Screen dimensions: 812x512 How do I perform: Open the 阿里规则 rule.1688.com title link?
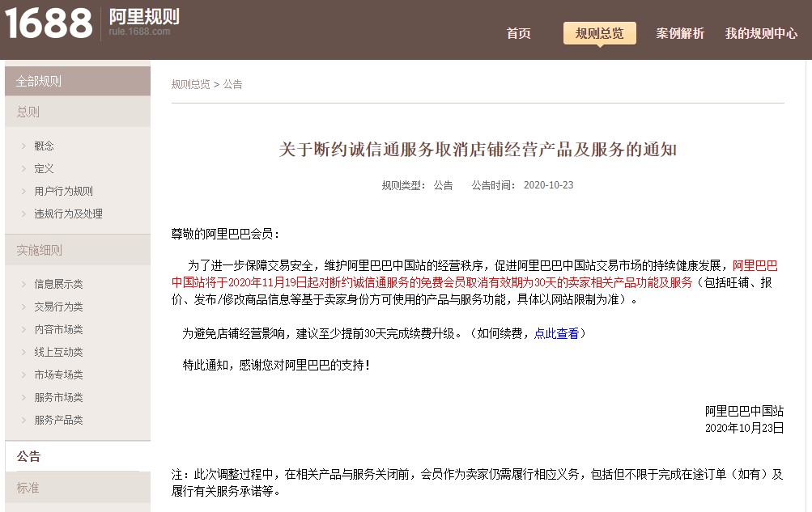[x=144, y=22]
